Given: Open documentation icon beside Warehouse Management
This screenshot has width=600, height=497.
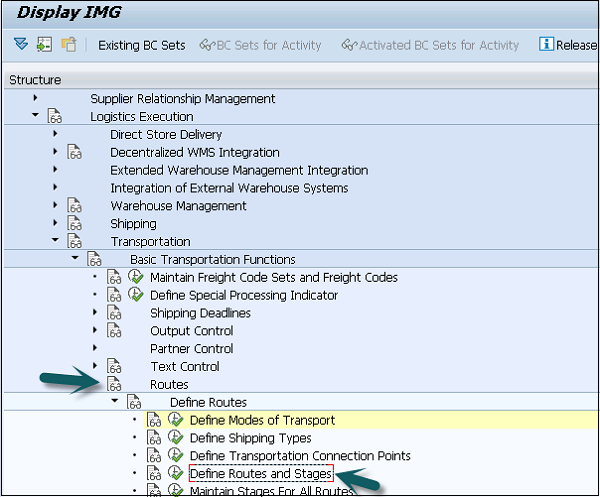Looking at the screenshot, I should [74, 206].
